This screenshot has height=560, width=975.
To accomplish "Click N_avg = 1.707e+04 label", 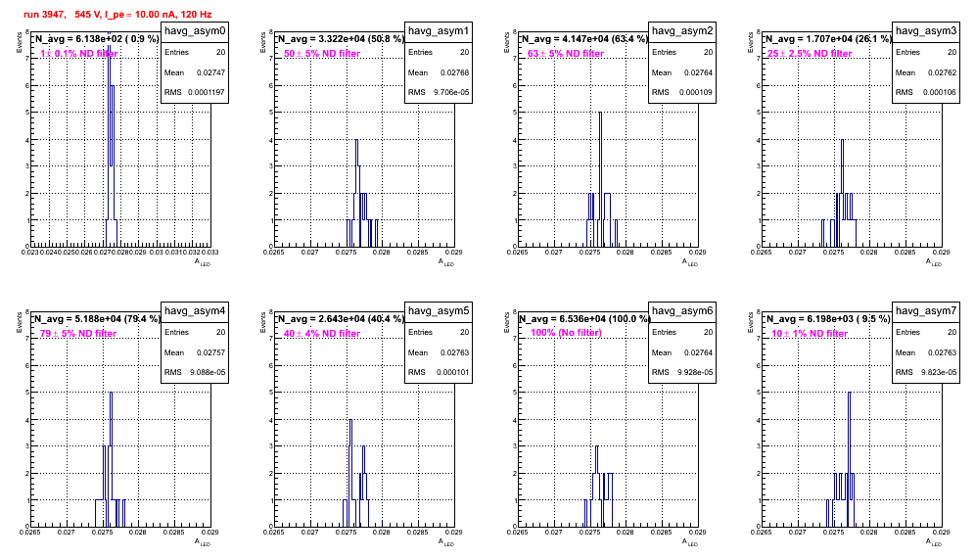I will [827, 38].
